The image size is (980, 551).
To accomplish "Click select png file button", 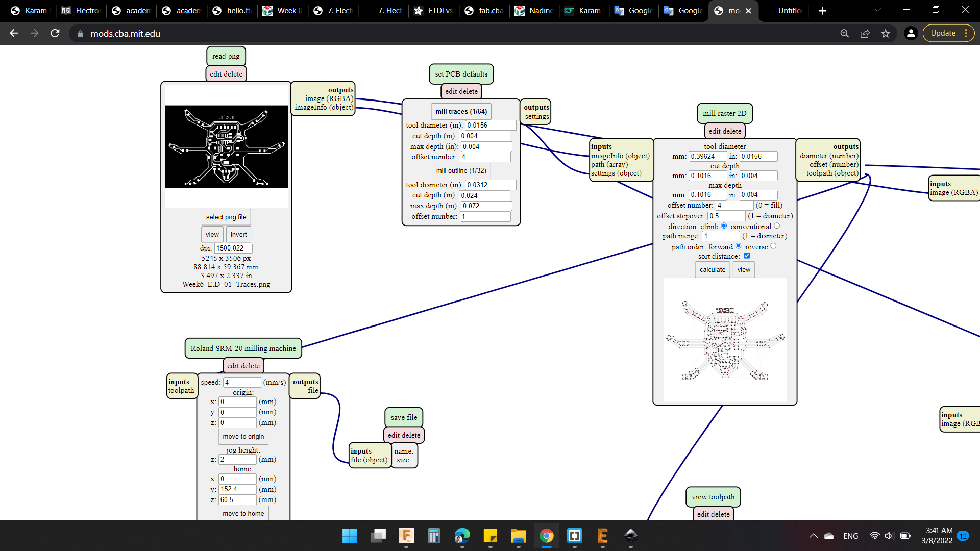I will tap(226, 217).
